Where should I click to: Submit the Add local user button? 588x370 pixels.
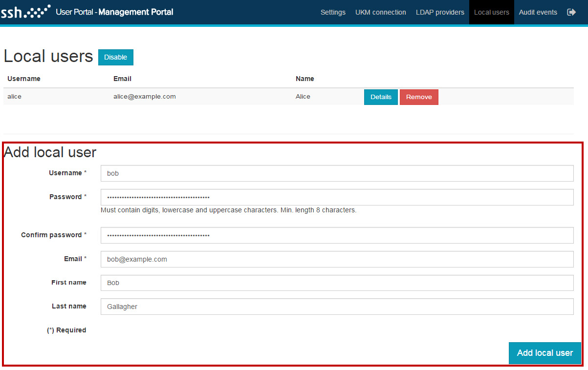545,353
